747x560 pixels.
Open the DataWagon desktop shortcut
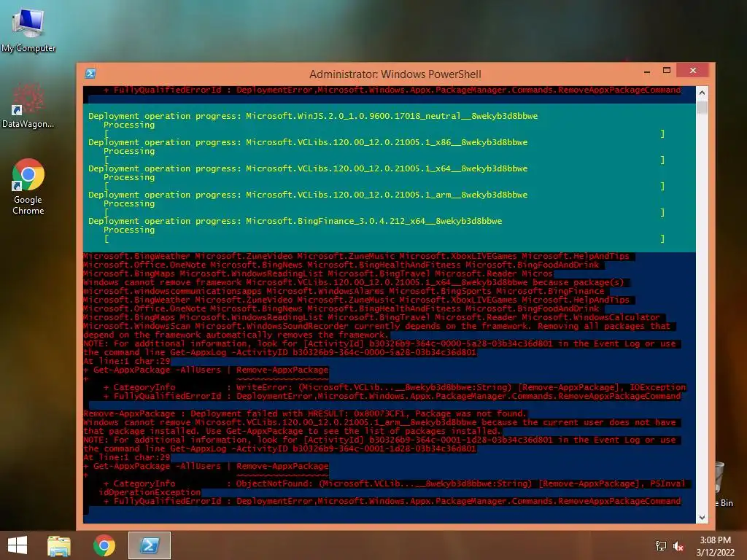[x=28, y=106]
